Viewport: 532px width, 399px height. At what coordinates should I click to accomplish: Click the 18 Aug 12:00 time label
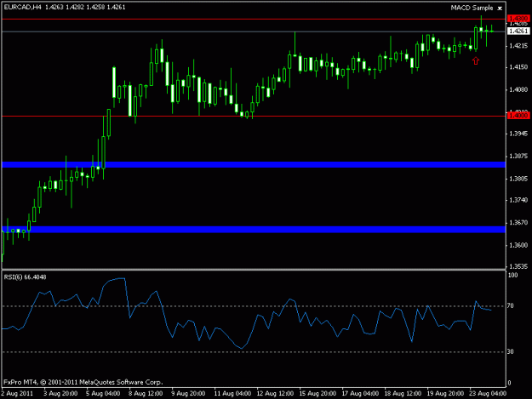pyautogui.click(x=403, y=393)
